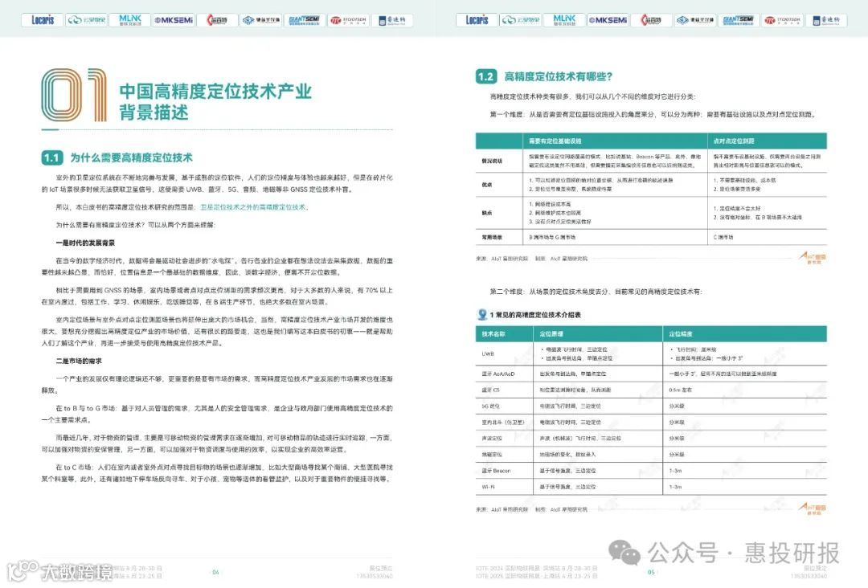The width and height of the screenshot is (868, 588).
Task: Click the heading 为什么需要高精度定位技术
Action: coord(131,157)
